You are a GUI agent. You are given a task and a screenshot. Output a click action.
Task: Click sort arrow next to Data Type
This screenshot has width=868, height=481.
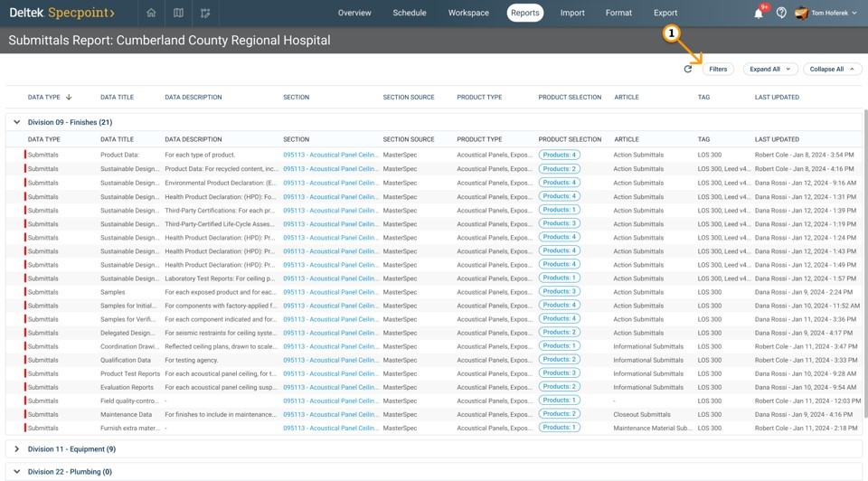point(69,97)
